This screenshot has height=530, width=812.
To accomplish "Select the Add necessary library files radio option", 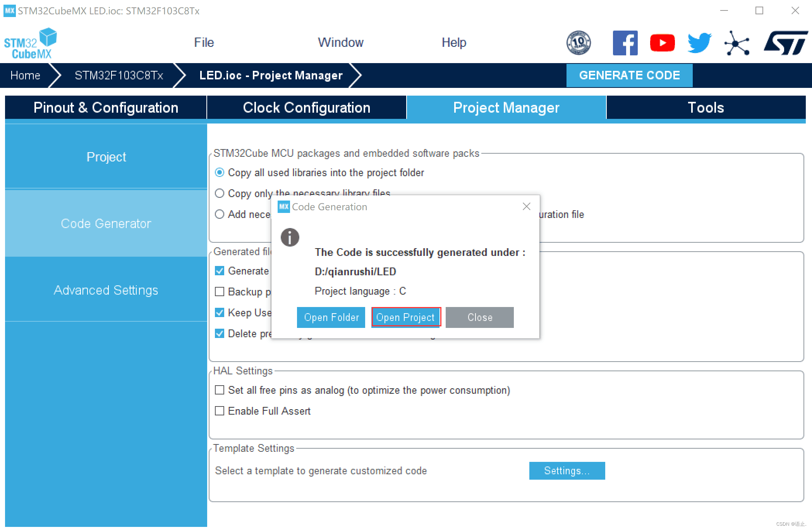I will pos(220,214).
